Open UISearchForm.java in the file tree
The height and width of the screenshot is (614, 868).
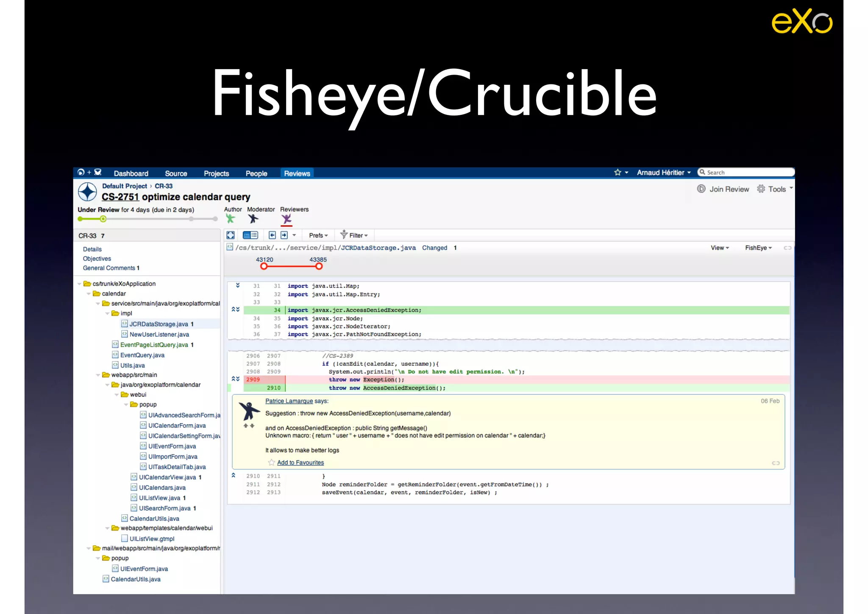[164, 508]
